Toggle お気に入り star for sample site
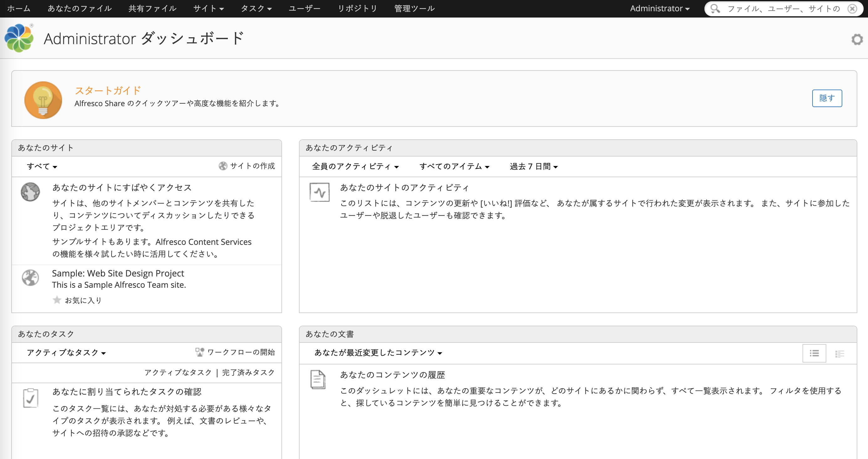Screen dimensions: 868x459 57,300
